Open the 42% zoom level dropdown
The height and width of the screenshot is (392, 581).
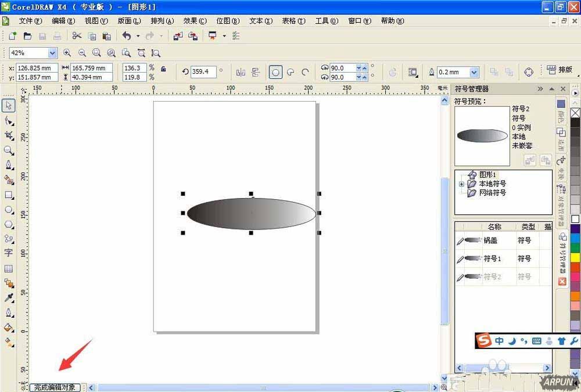pyautogui.click(x=52, y=53)
